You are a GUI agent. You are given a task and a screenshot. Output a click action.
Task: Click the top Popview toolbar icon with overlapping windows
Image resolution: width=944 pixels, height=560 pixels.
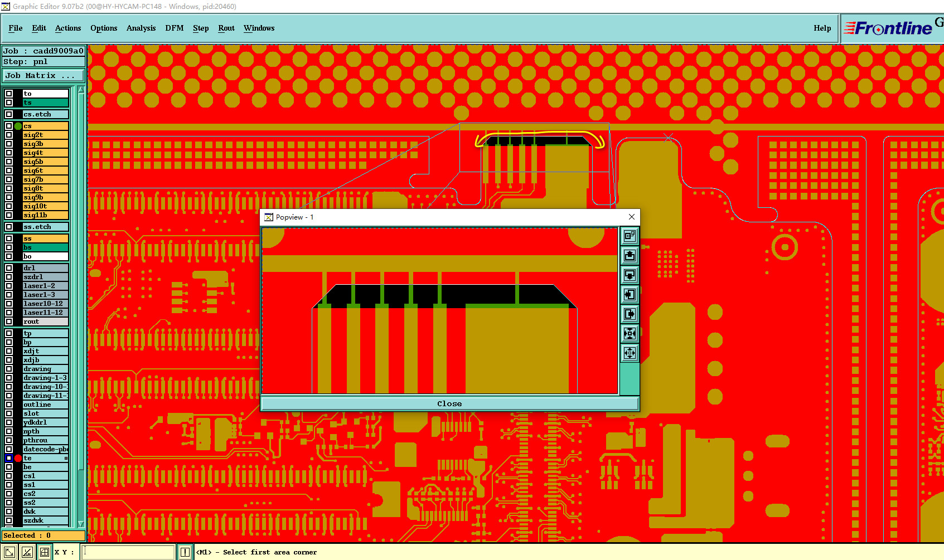(630, 236)
